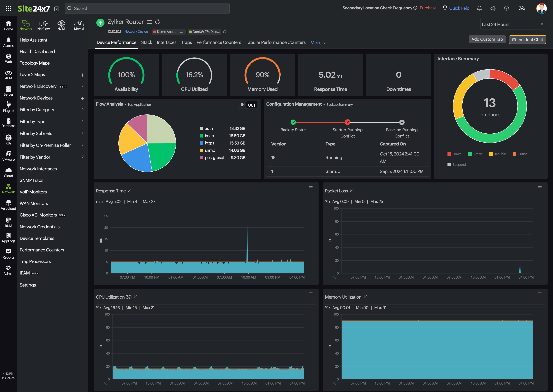Screen dimensions: 553x392
Task: Open the Traps tab
Action: coord(186,42)
